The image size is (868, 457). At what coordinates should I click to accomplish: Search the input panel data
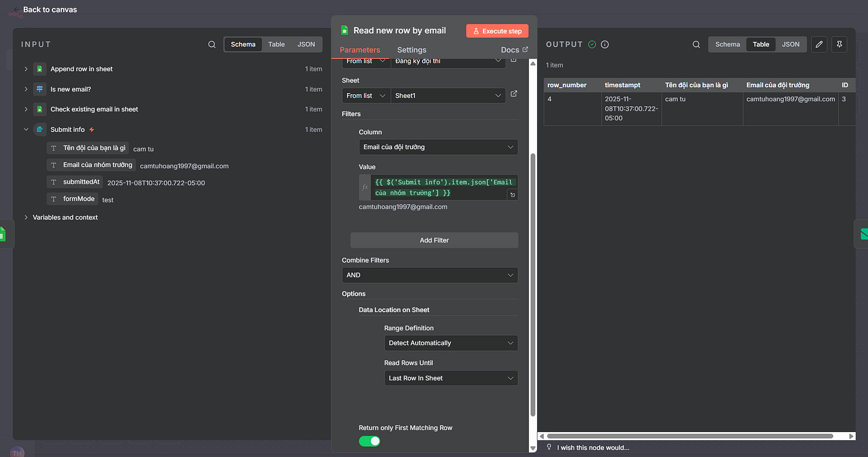212,45
